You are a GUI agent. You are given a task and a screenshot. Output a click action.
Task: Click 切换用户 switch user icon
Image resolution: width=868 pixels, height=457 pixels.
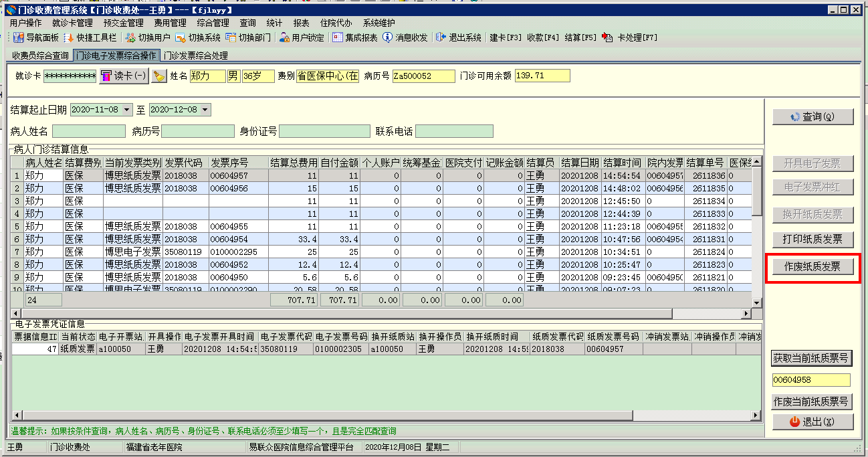pos(148,37)
